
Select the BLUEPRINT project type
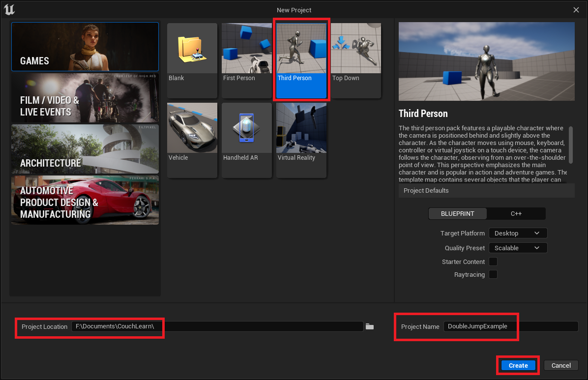tap(457, 214)
